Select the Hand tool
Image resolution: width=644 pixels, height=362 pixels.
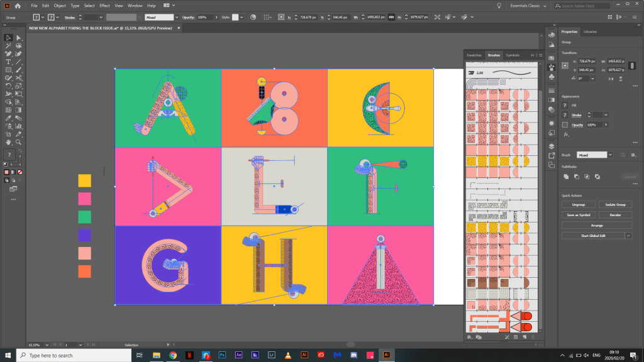click(8, 142)
